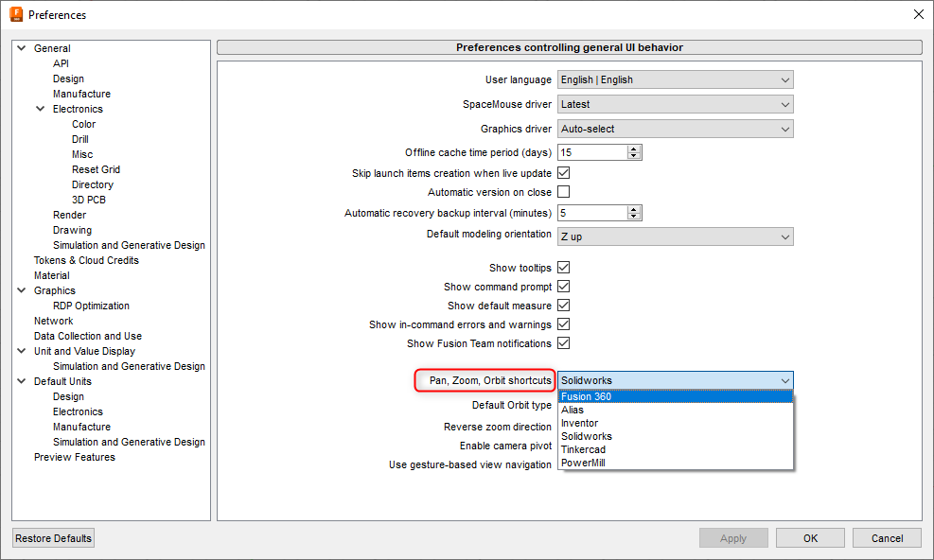
Task: Increase the Offline cache time with the up stepper
Action: tap(634, 149)
